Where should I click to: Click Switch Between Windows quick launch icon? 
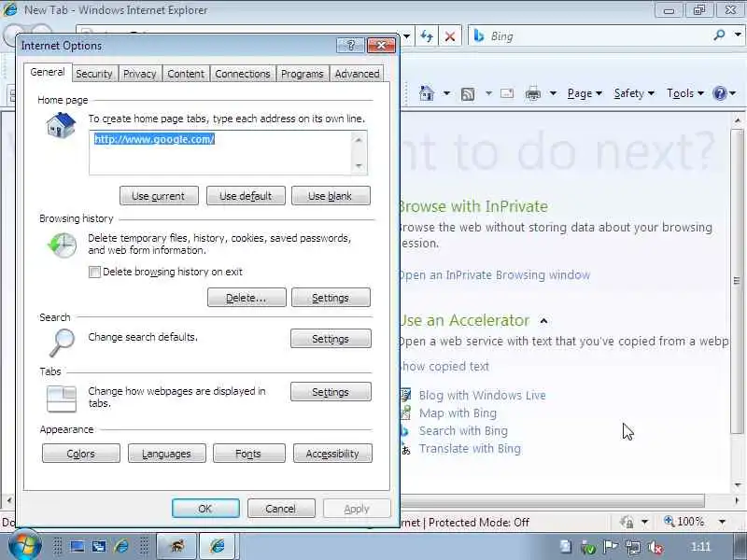99,546
